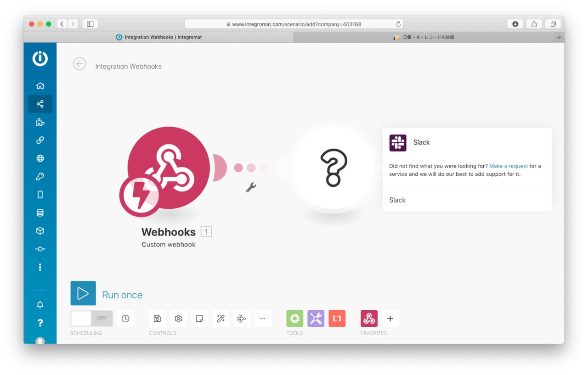The width and height of the screenshot is (588, 375).
Task: Open Scenarios share icon in sidebar
Action: point(40,104)
